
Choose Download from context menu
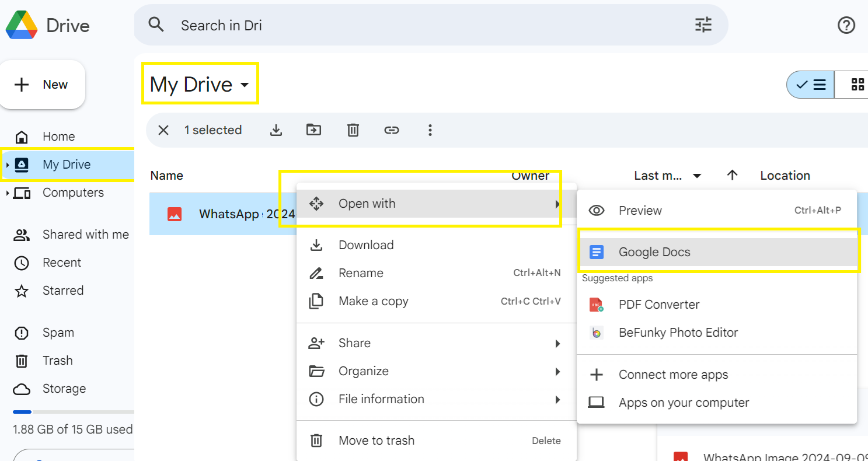[436, 245]
